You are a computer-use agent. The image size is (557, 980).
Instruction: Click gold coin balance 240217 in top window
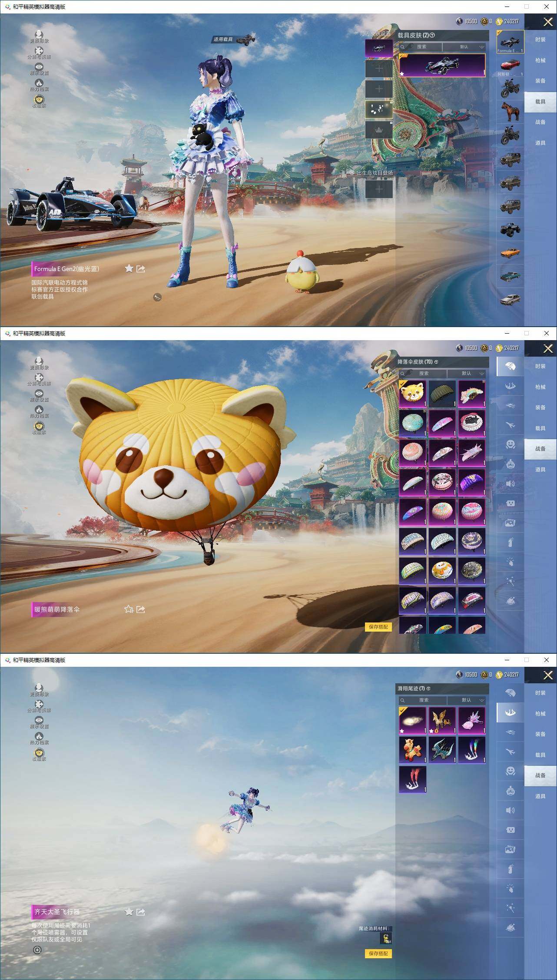coord(507,21)
